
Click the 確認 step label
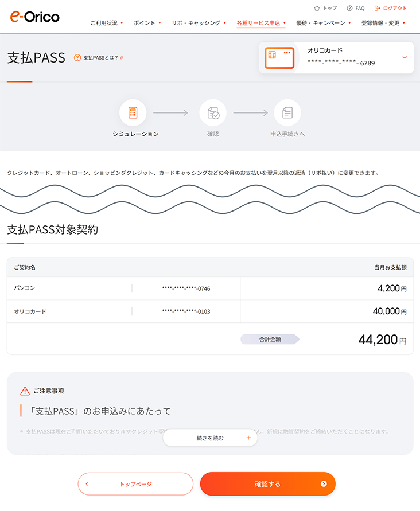[213, 134]
